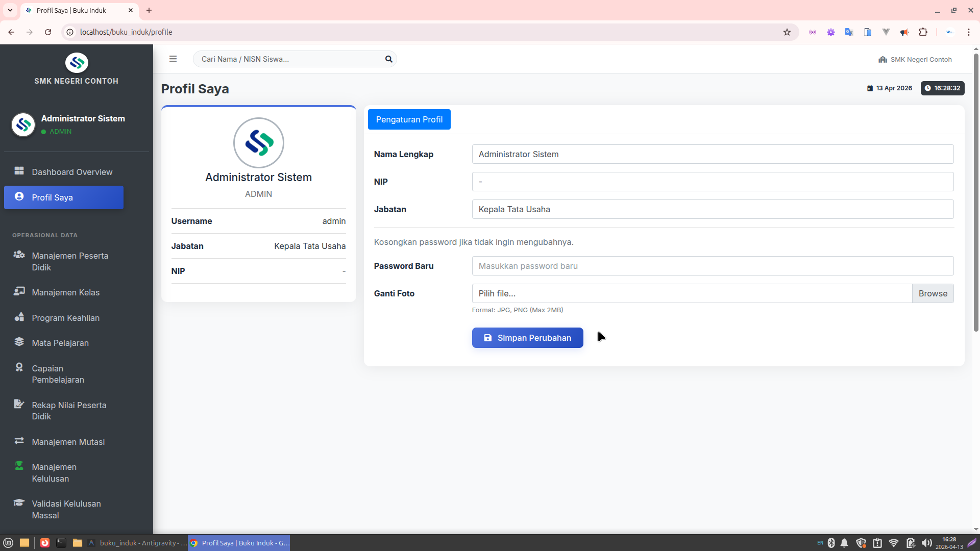Expand the tab search dropdown arrow
The image size is (980, 551).
click(10, 10)
